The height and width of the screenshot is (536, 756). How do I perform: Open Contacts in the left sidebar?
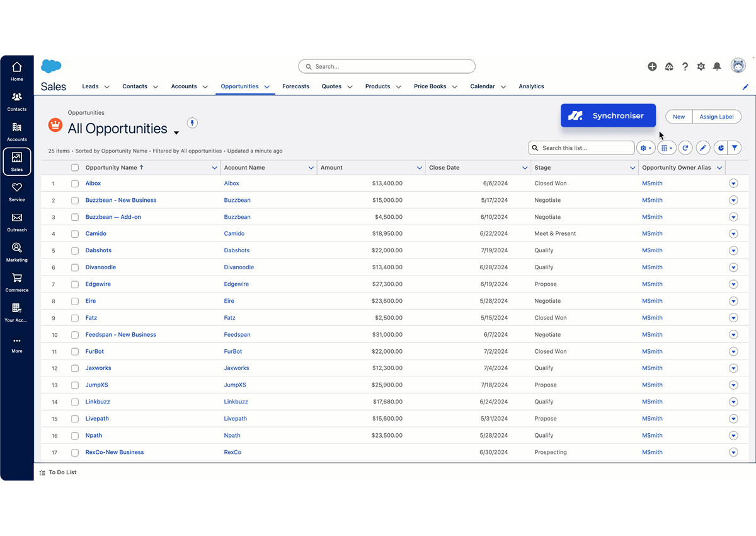point(17,102)
